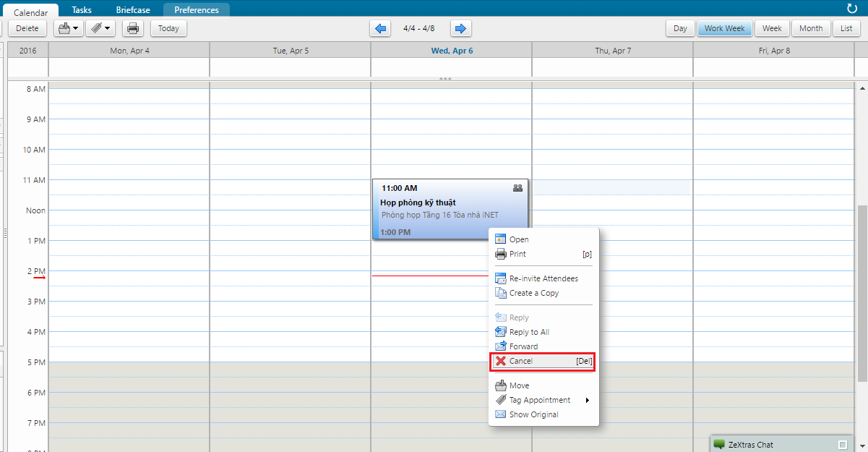868x452 pixels.
Task: Click the attendees icon on the appointment
Action: tap(517, 188)
